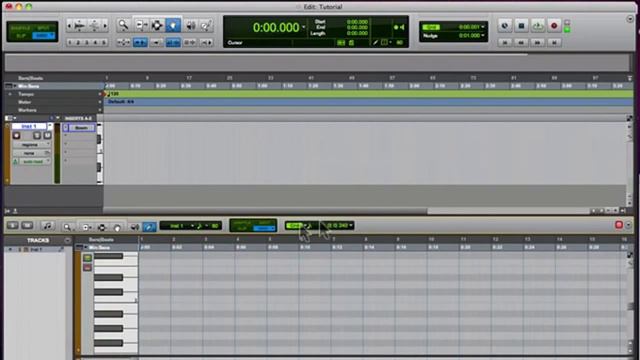Click the Main Counter time display
Screen dimensions: 640x360
click(276, 27)
